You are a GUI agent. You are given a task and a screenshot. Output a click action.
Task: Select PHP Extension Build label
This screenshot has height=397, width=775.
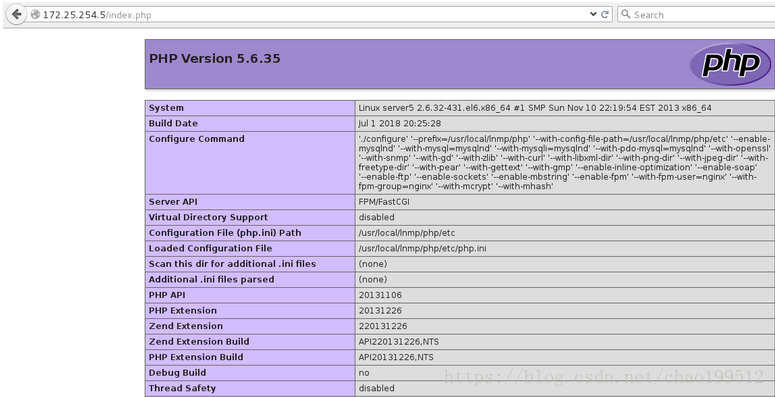click(196, 357)
